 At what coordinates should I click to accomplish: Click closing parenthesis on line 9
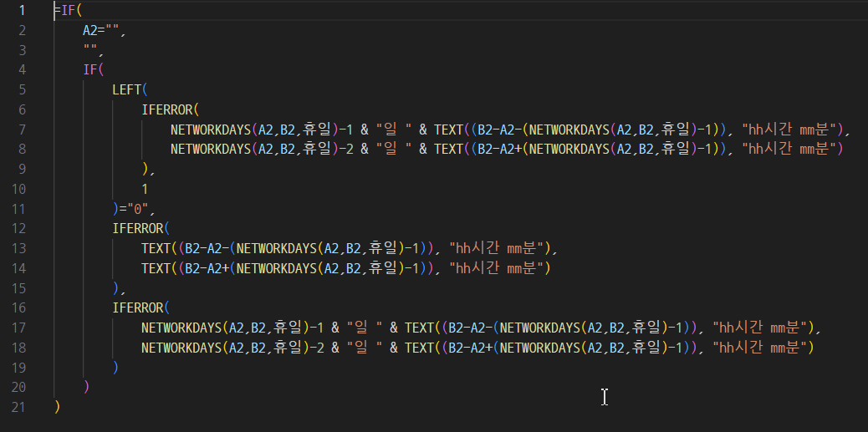click(x=145, y=170)
